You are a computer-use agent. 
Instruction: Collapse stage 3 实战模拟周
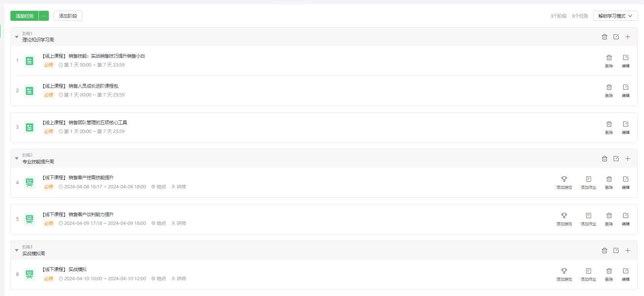pos(17,250)
